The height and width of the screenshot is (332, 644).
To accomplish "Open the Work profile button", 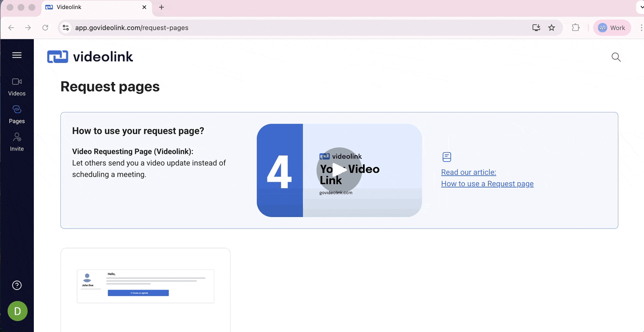I will tap(612, 28).
